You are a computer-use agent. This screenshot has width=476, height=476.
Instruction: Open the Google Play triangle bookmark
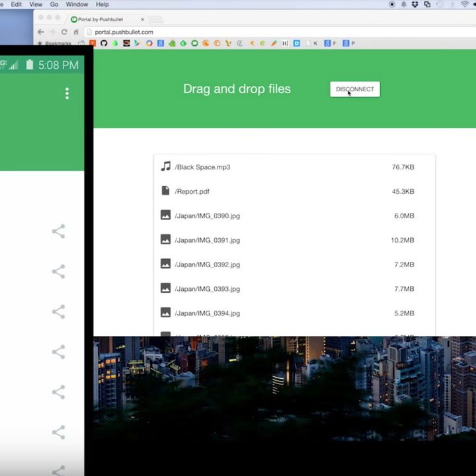138,43
